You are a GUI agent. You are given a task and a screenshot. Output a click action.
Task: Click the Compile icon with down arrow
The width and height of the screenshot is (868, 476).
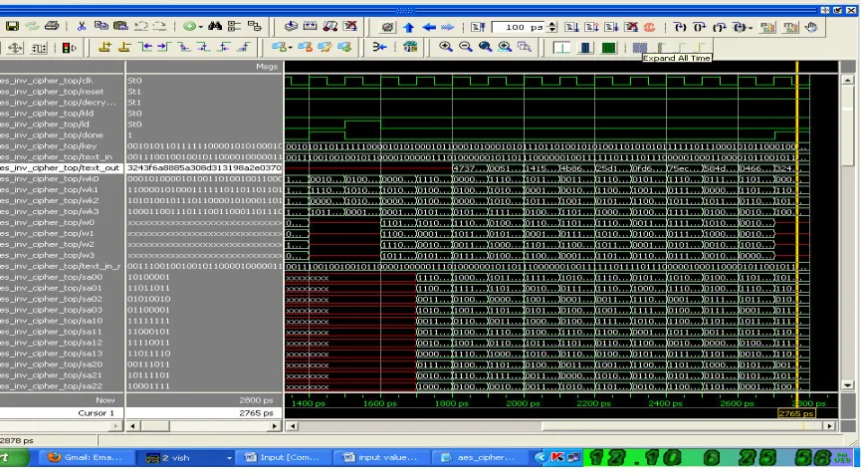(290, 27)
